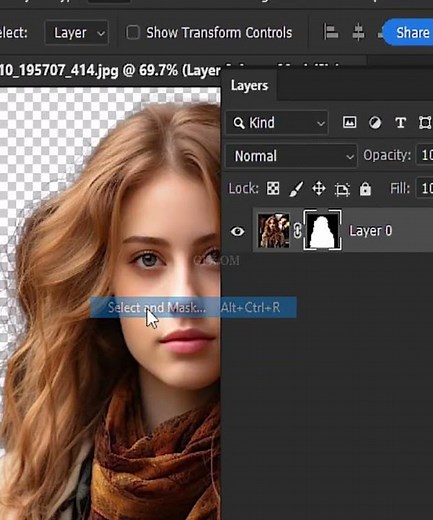433x520 pixels.
Task: Open the Normal blend mode dropdown
Action: 291,156
